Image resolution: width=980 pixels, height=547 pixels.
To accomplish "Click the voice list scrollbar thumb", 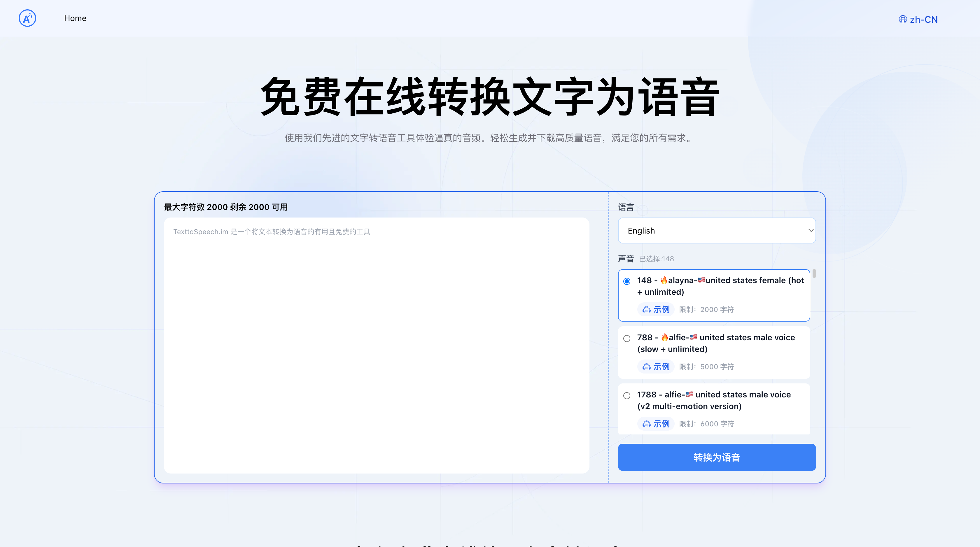I will tap(814, 273).
